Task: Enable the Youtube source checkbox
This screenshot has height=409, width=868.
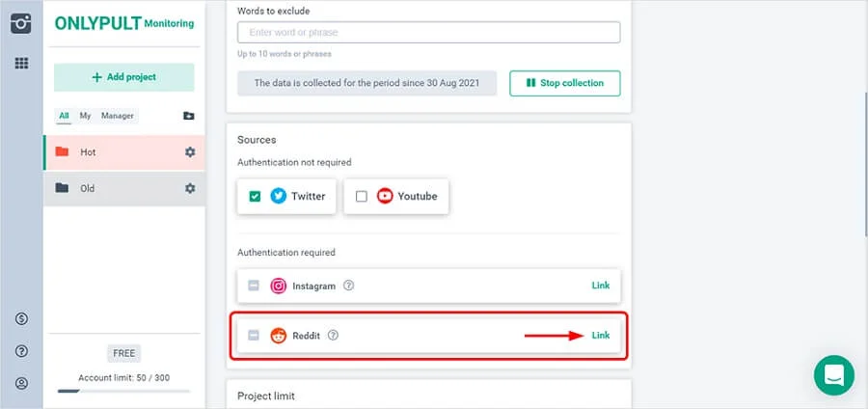Action: 362,196
